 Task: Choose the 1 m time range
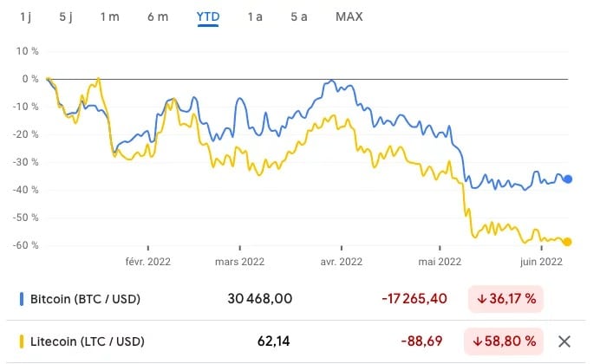[x=110, y=16]
